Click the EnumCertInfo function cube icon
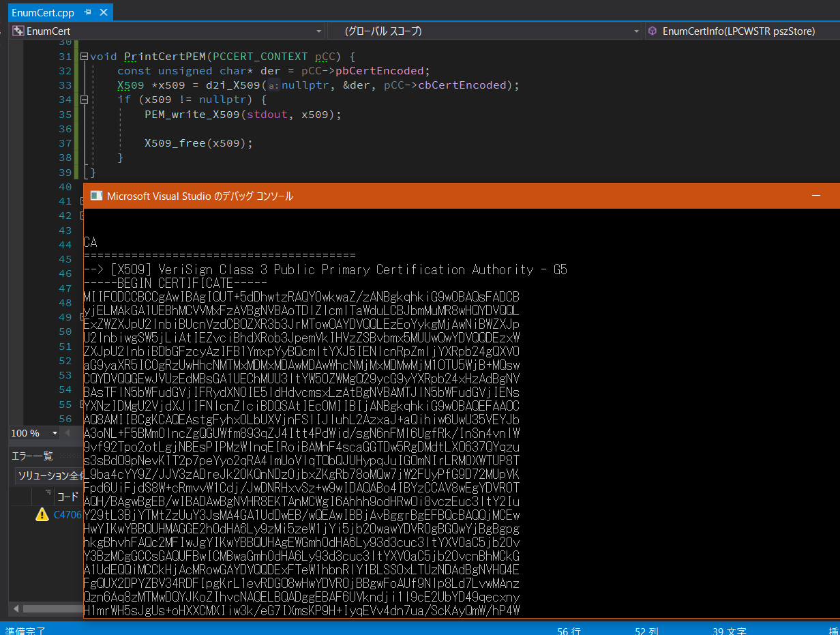Image resolution: width=840 pixels, height=635 pixels. pos(652,31)
